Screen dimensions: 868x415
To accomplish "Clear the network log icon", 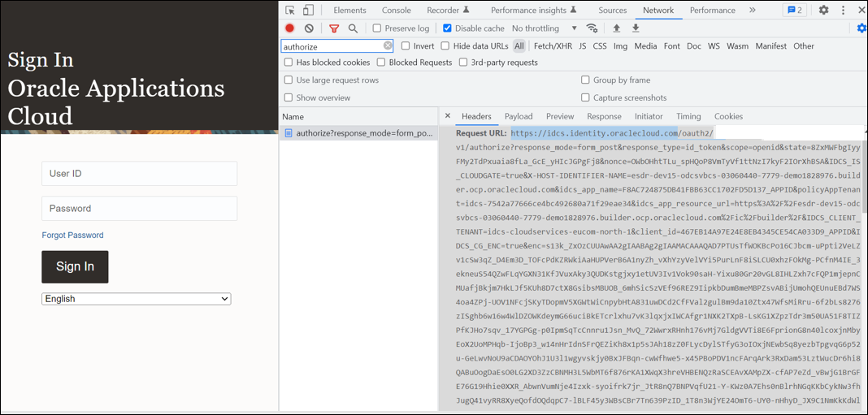I will tap(309, 28).
